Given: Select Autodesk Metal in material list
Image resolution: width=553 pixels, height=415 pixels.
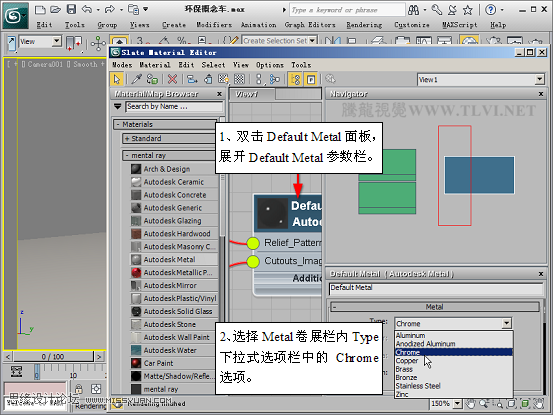Looking at the screenshot, I should click(x=174, y=260).
